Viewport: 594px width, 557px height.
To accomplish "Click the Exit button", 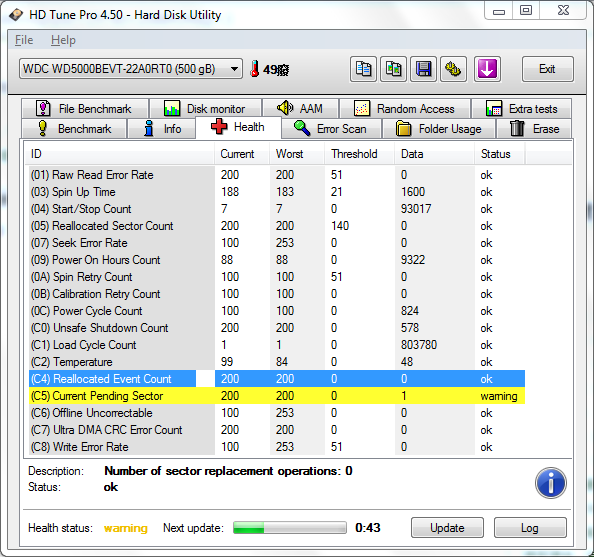I will pyautogui.click(x=547, y=69).
